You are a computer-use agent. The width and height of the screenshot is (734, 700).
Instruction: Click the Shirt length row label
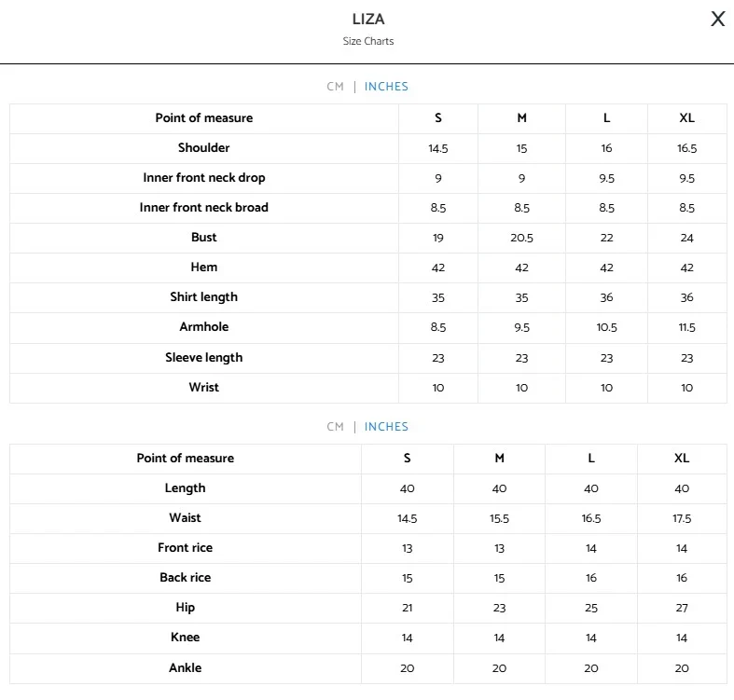coord(204,297)
